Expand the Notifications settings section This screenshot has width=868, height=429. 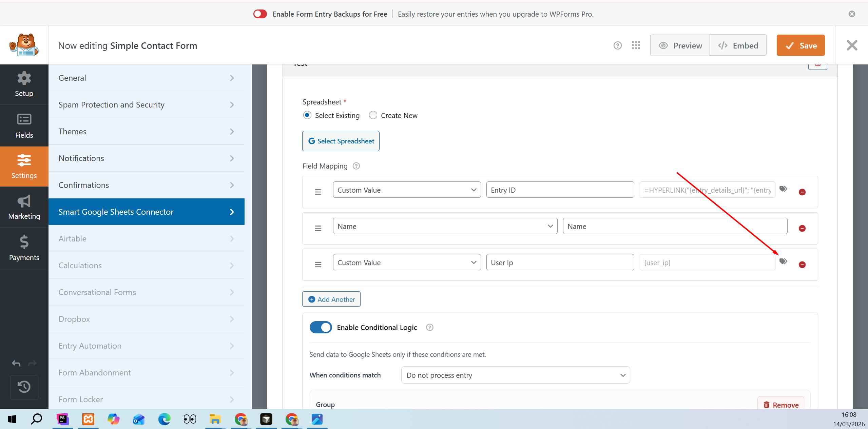pos(147,158)
